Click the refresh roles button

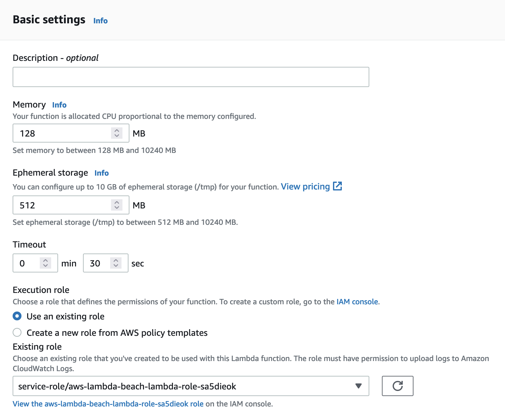coord(397,386)
